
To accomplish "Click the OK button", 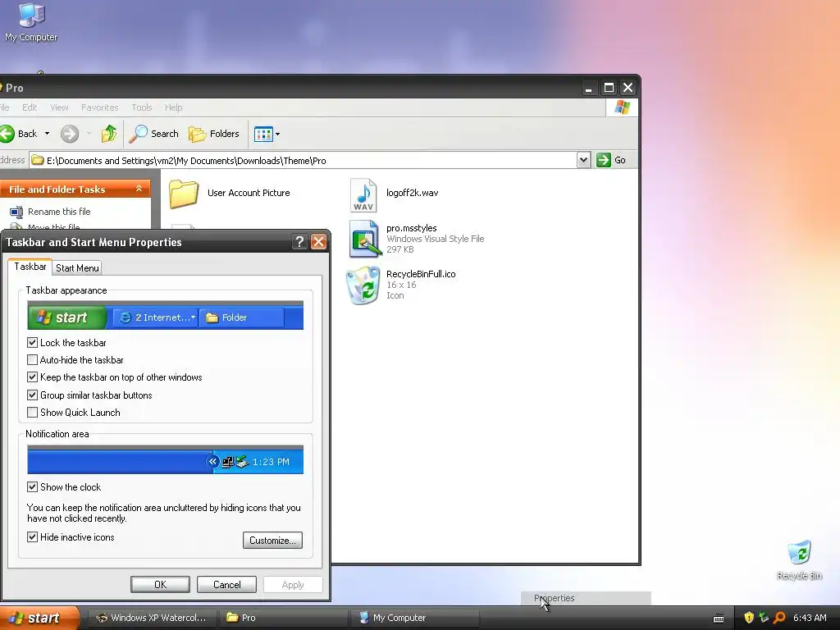I will point(160,584).
